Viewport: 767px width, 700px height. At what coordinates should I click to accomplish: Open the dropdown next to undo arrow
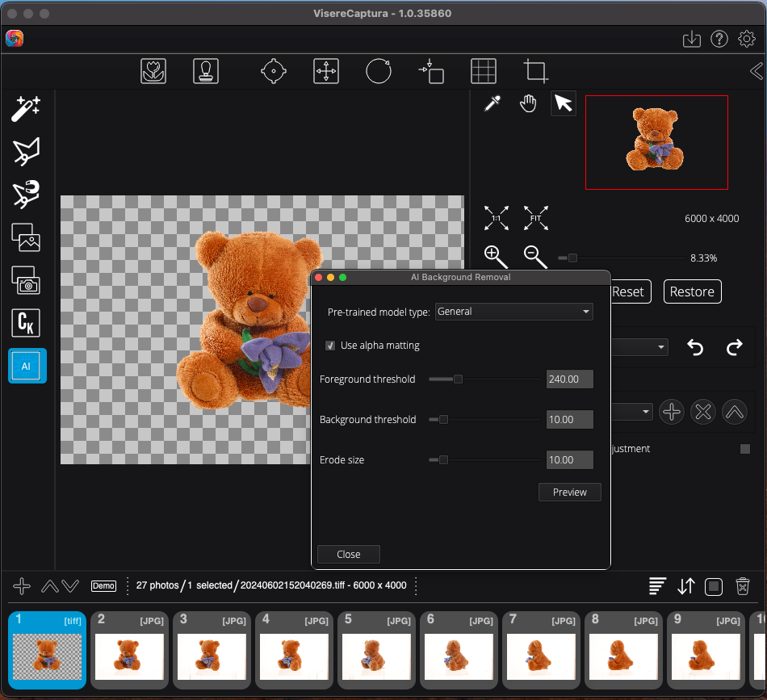(639, 347)
